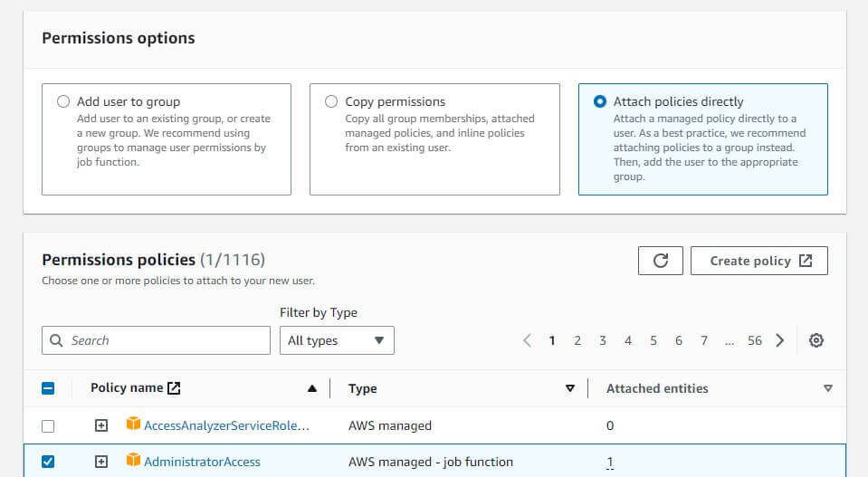Viewport: 868px width, 477px height.
Task: Uncheck the AdministratorAccess policy checkbox
Action: tap(48, 462)
